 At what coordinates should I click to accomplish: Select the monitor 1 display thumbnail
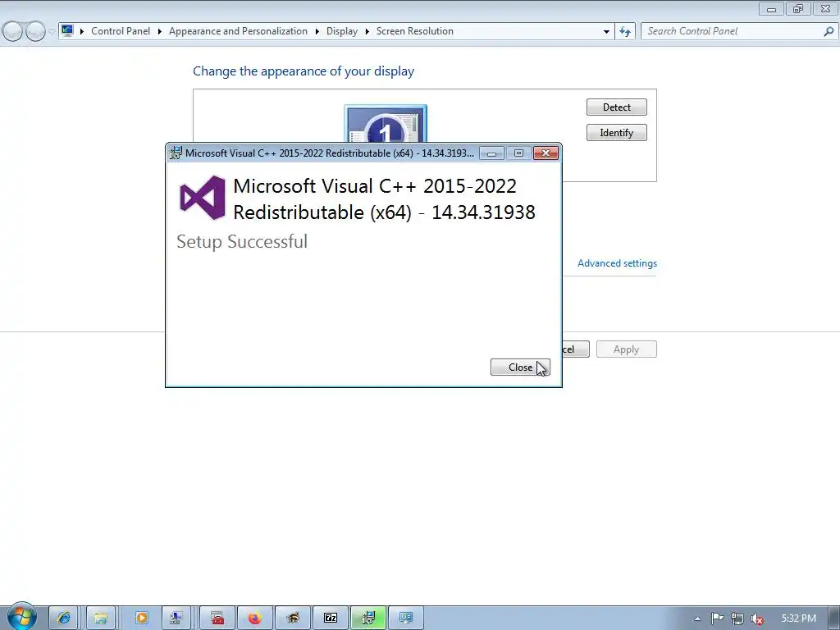[386, 124]
